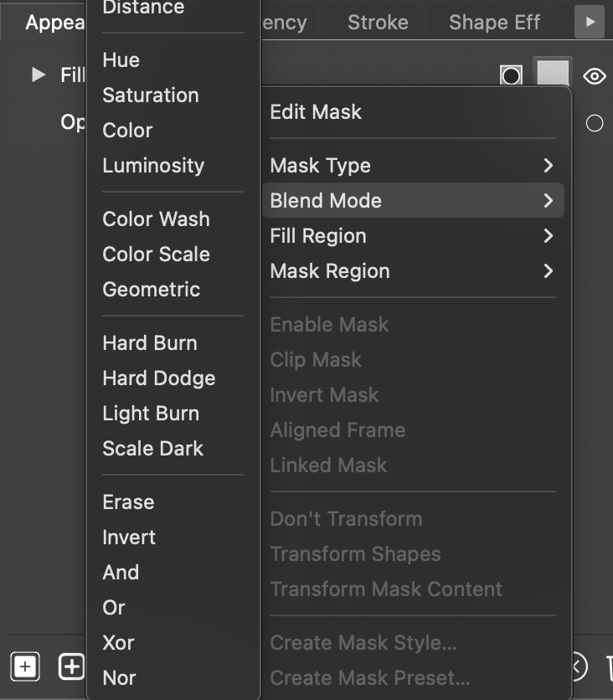Switch to the Stroke tab
The width and height of the screenshot is (613, 700).
point(378,22)
